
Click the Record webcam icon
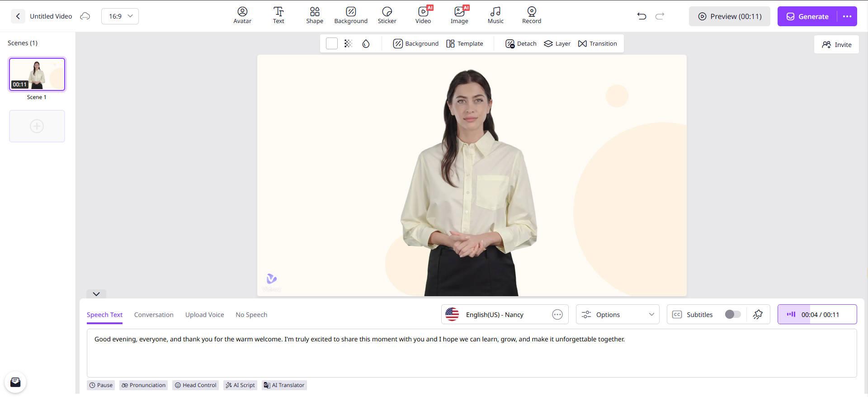click(532, 11)
